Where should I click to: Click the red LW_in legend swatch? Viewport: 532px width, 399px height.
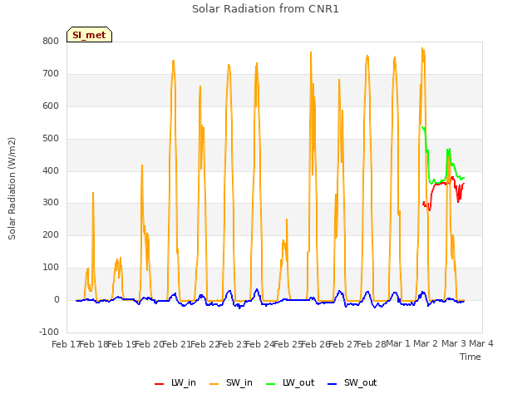pos(159,384)
